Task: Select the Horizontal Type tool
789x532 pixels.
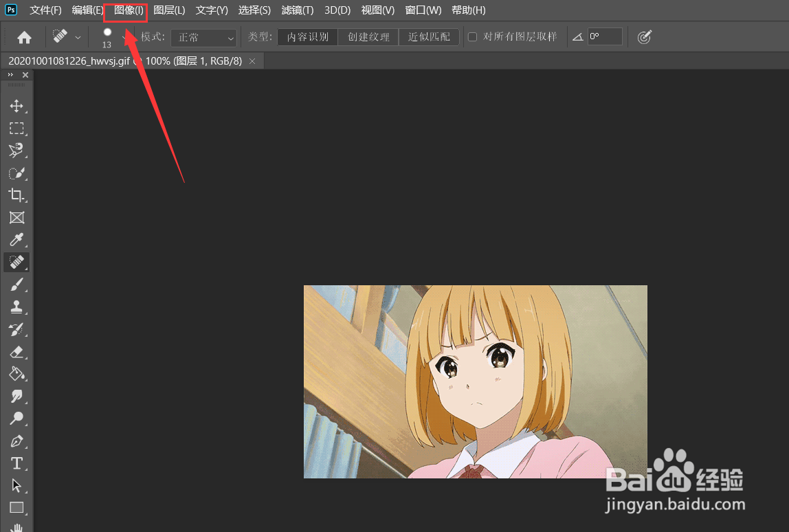Action: 16,463
